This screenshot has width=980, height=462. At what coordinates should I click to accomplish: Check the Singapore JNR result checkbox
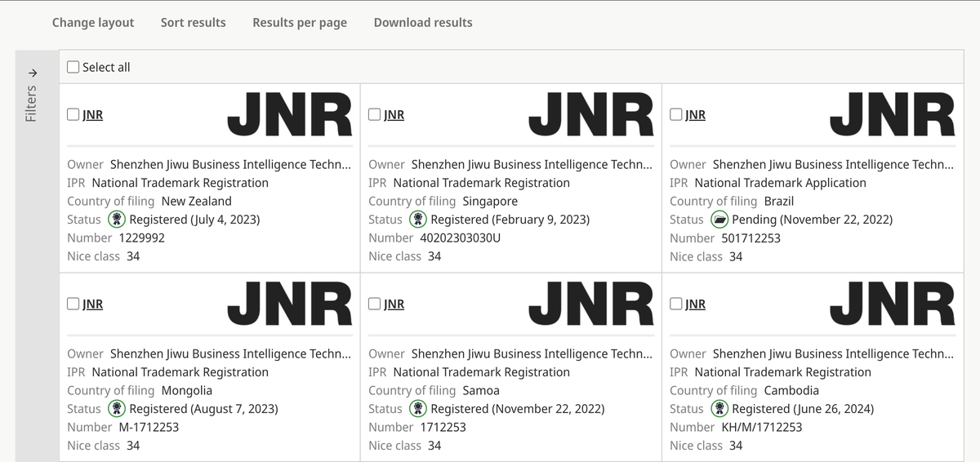pos(375,114)
